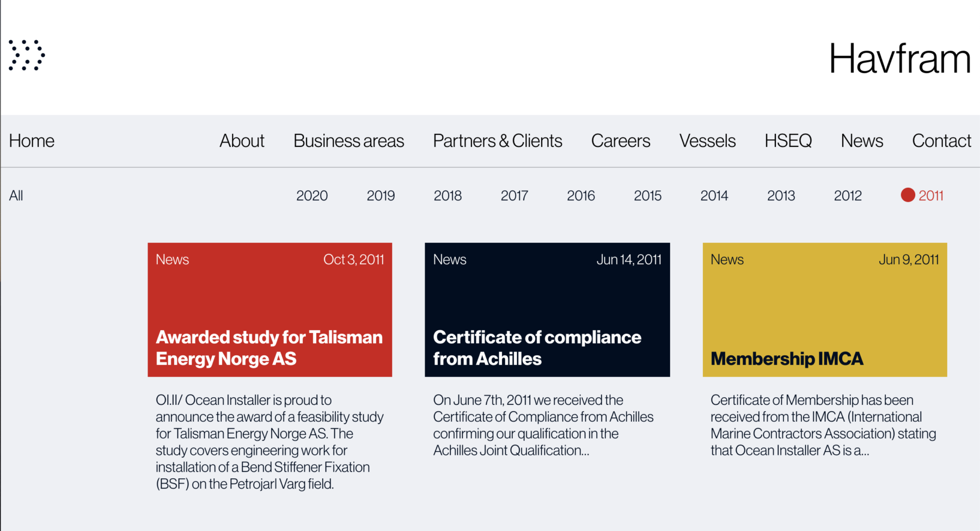Filter news by year 2017
The width and height of the screenshot is (980, 531).
514,195
